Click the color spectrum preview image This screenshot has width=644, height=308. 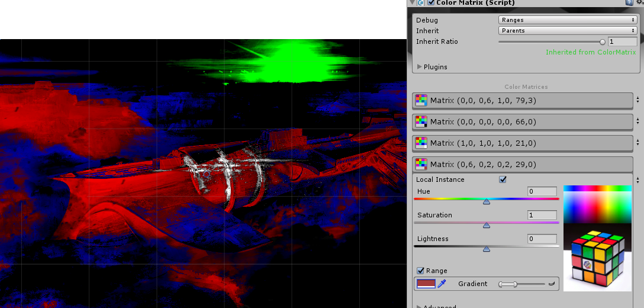tap(597, 204)
